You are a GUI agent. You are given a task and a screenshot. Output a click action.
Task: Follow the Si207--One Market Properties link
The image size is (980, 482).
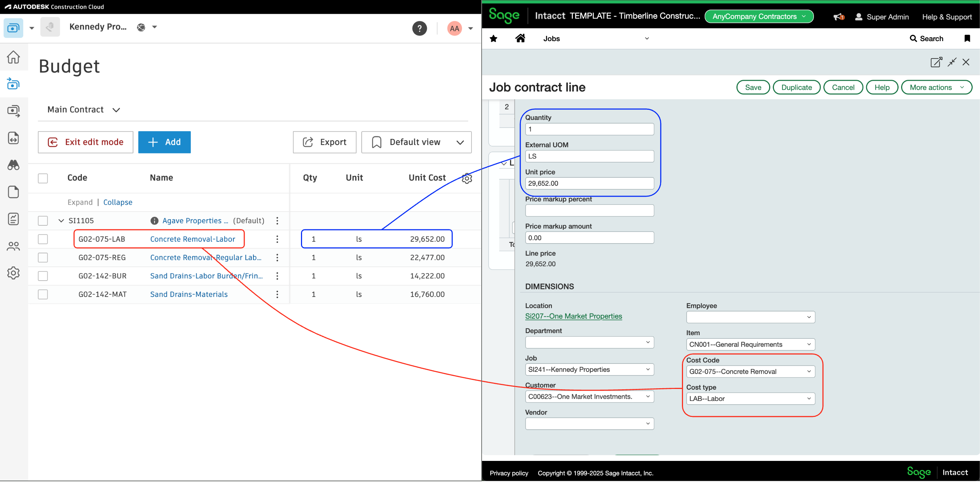tap(573, 316)
